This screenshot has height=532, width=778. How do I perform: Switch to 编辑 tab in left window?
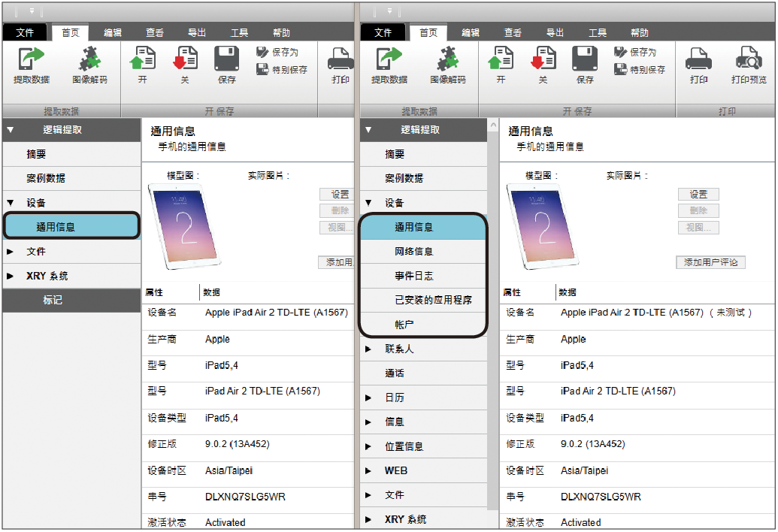click(113, 32)
